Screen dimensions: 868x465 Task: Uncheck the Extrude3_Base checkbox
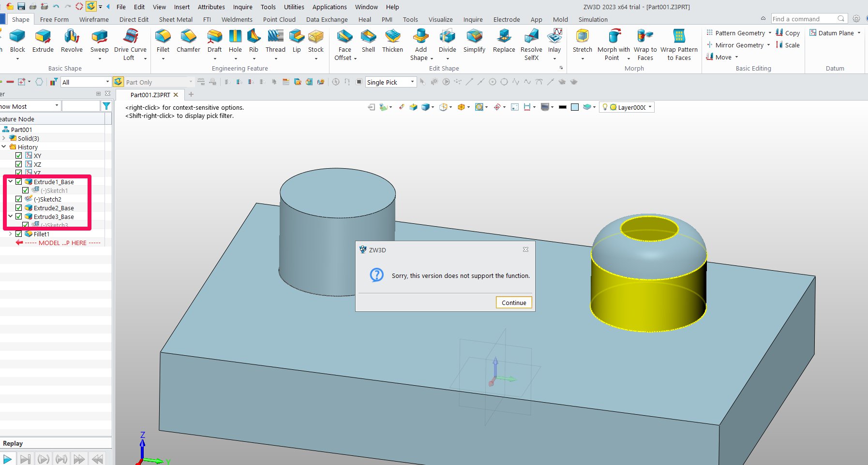tap(18, 217)
